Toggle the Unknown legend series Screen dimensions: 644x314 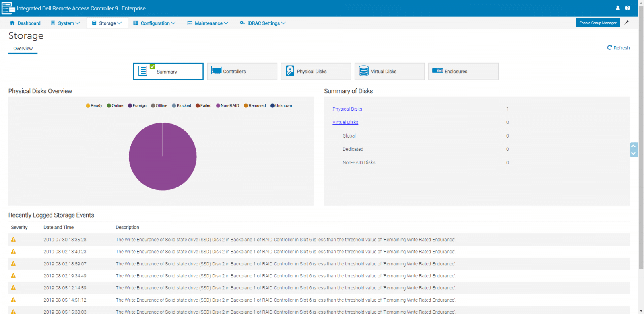[281, 106]
